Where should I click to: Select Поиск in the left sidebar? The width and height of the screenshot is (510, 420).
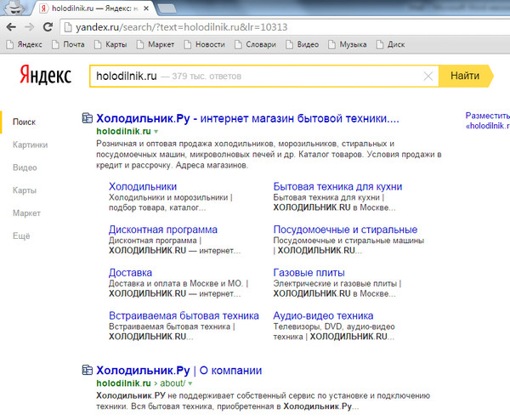(24, 122)
